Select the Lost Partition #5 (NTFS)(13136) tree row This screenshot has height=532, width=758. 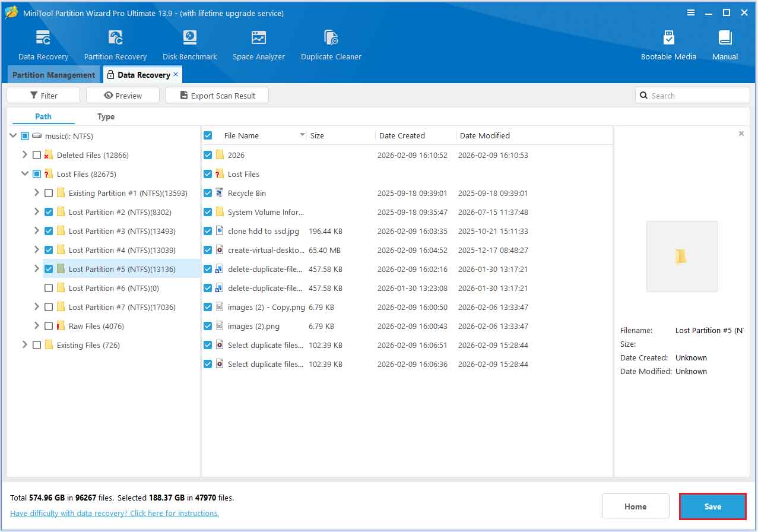point(122,269)
